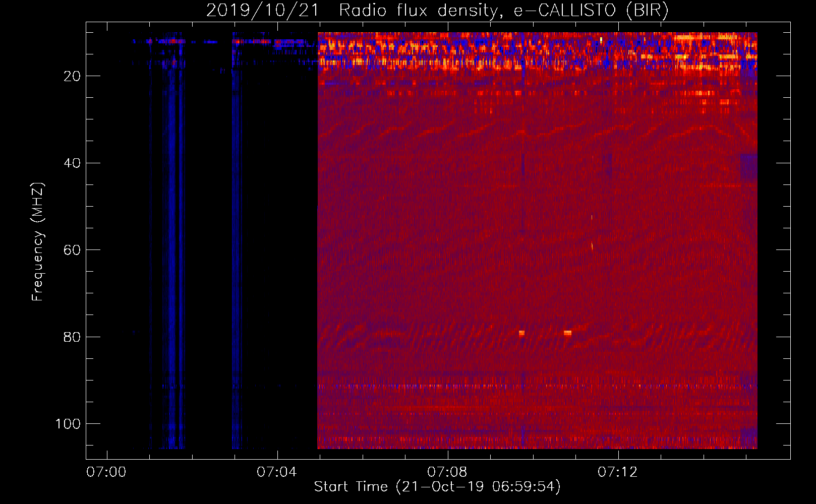This screenshot has width=816, height=504.
Task: Click the 80 MHz frequency tick label
Action: (72, 337)
